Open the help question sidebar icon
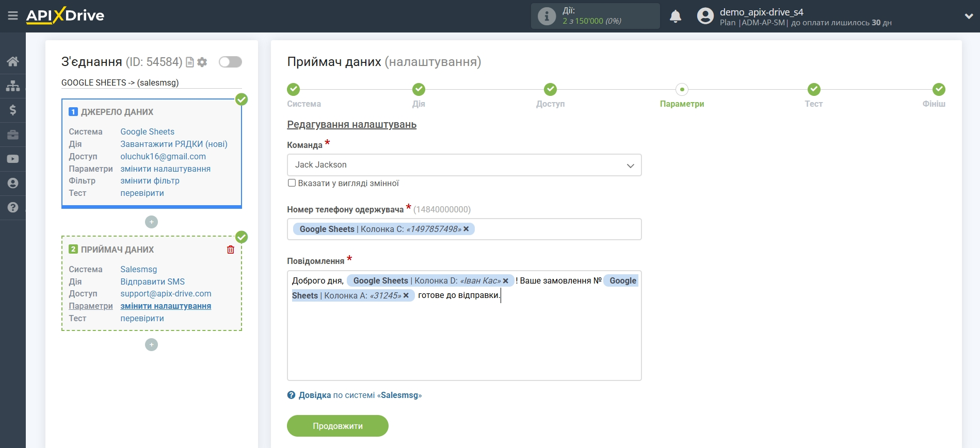The width and height of the screenshot is (980, 448). point(13,207)
